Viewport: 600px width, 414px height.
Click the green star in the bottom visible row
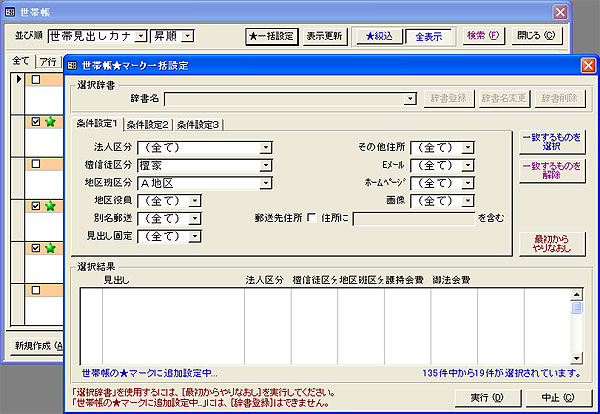tap(49, 247)
